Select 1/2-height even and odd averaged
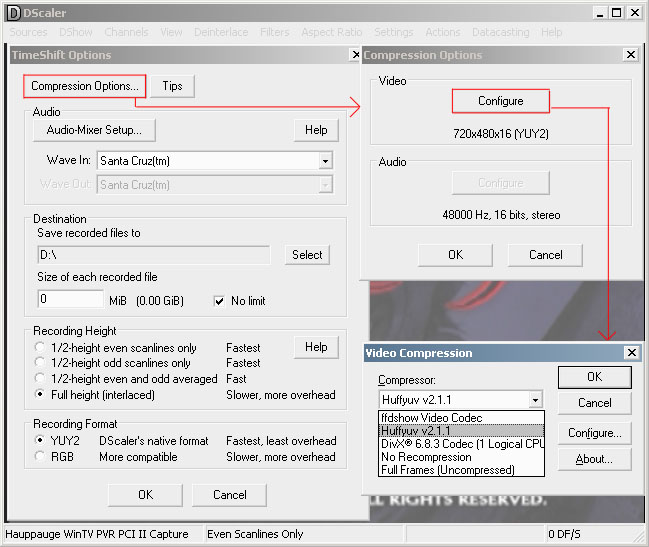The image size is (649, 547). [40, 378]
